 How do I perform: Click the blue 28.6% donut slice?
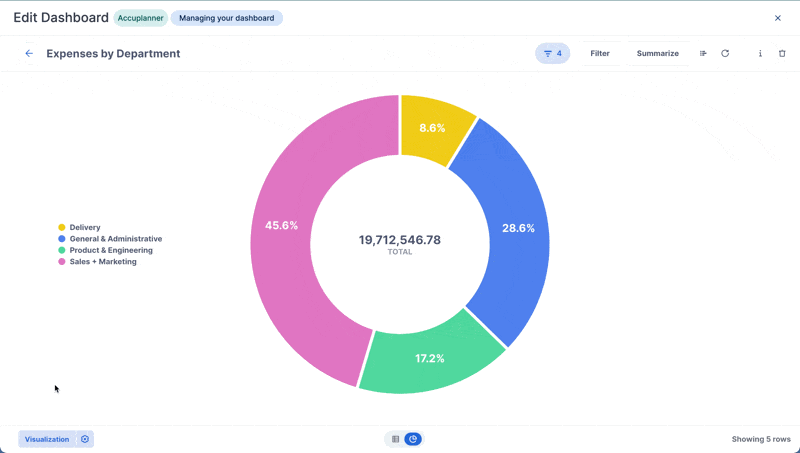[x=518, y=228]
